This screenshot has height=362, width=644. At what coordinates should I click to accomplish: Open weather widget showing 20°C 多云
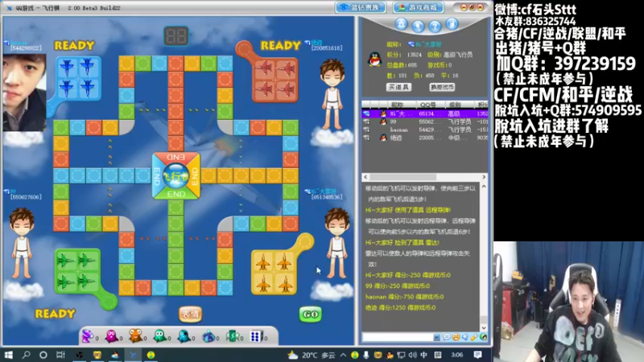point(312,355)
